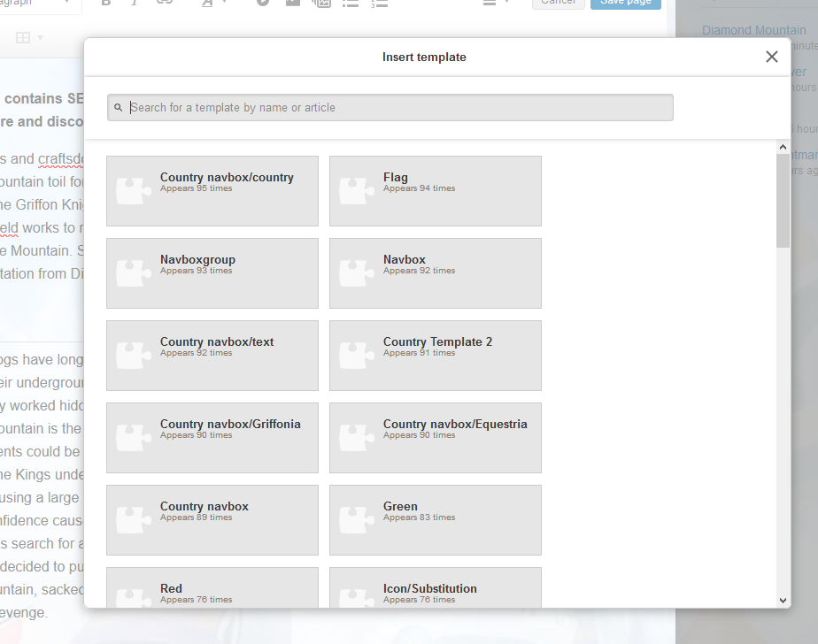Click the Country navbox puzzle icon
This screenshot has width=818, height=644.
pyautogui.click(x=133, y=520)
